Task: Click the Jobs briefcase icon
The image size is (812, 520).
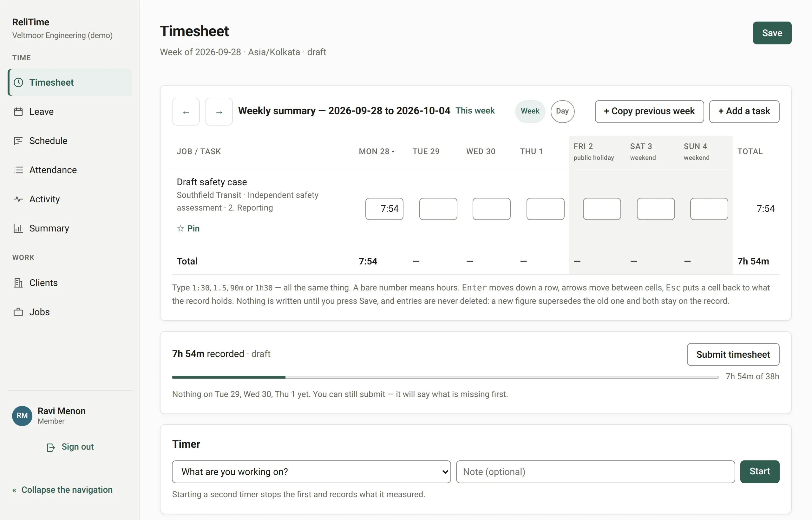Action: pyautogui.click(x=18, y=312)
